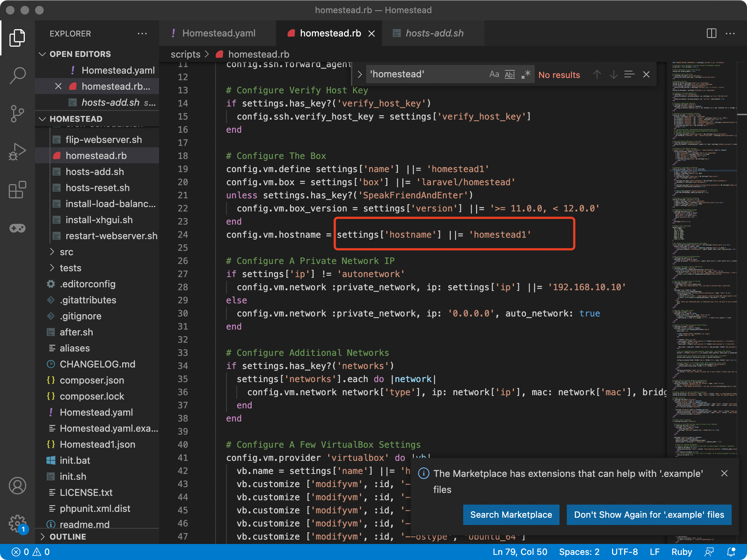Screen dimensions: 747x560
Task: Open Explorer more actions ellipsis
Action: click(142, 34)
